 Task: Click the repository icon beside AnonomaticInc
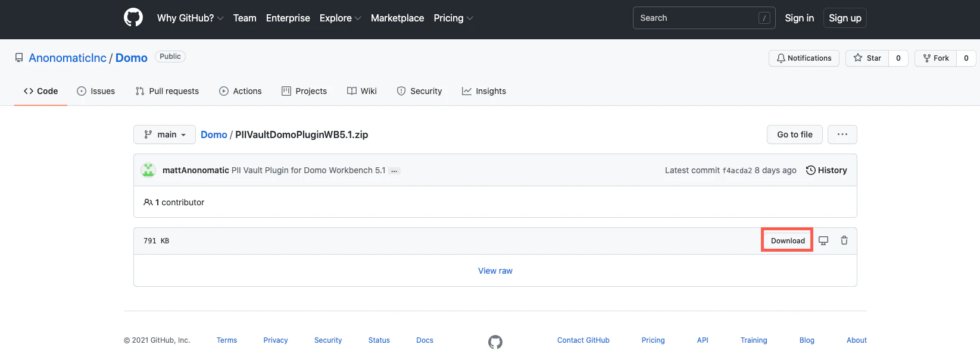[19, 58]
